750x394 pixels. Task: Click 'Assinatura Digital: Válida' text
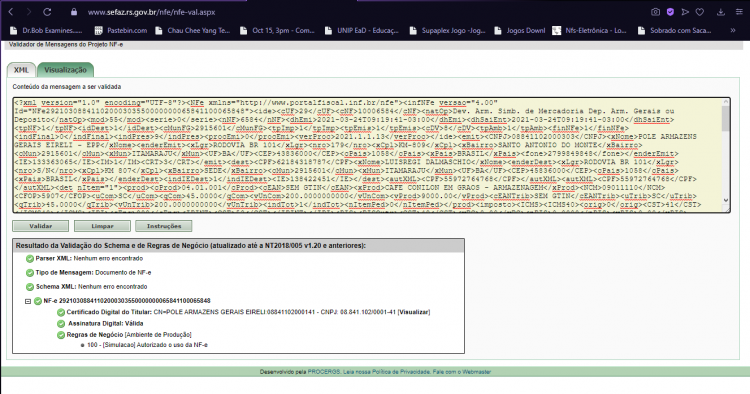click(x=105, y=323)
